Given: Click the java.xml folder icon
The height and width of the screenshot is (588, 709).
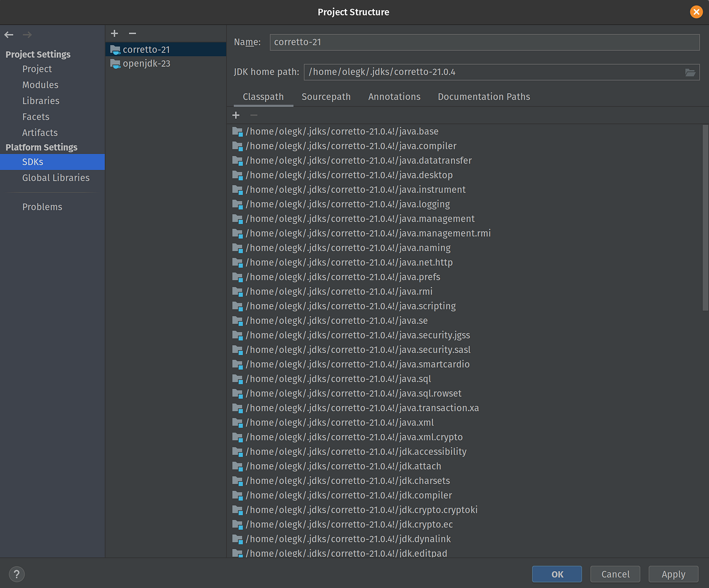Looking at the screenshot, I should coord(237,423).
